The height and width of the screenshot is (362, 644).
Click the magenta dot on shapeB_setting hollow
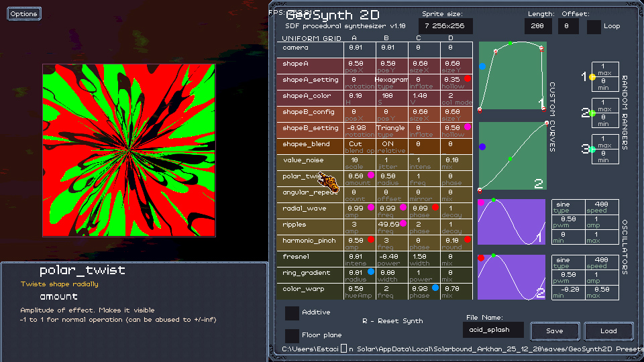[468, 127]
